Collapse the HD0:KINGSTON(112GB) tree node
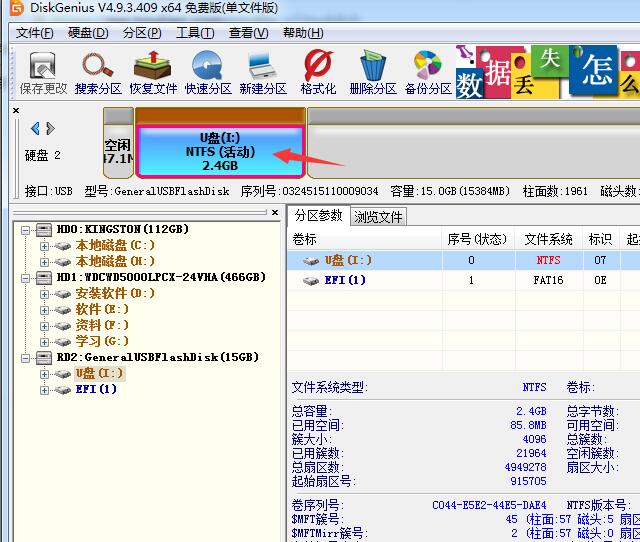The height and width of the screenshot is (542, 640). (25, 230)
